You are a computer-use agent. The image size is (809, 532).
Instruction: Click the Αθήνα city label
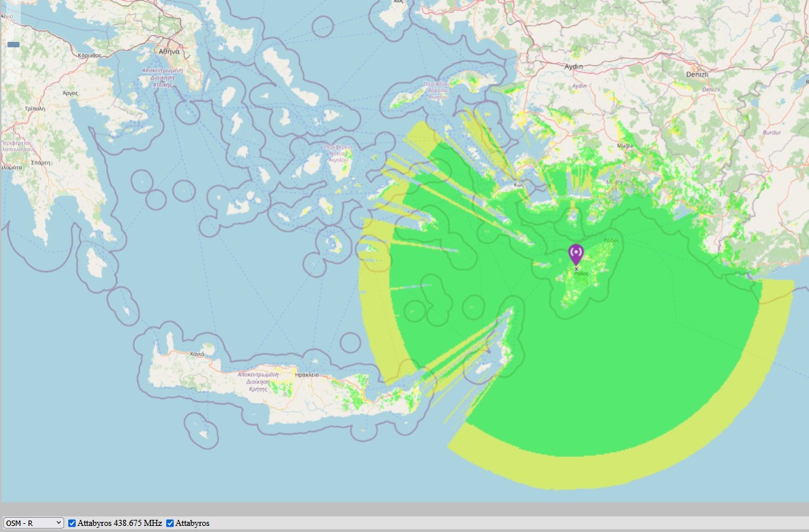(169, 51)
